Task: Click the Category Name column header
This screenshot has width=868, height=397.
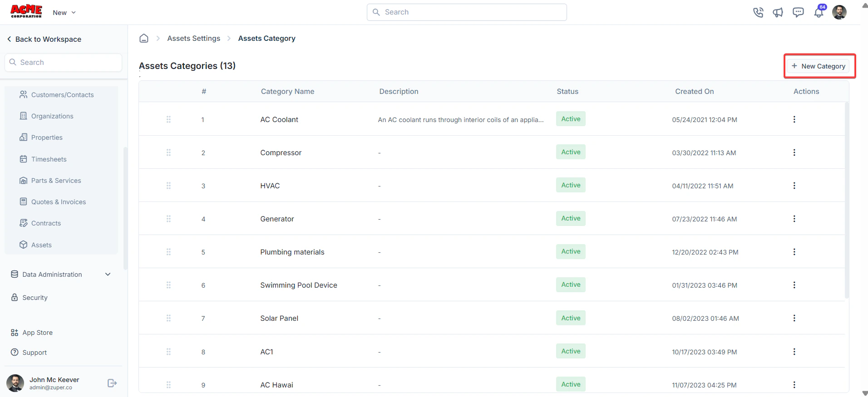Action: click(287, 92)
